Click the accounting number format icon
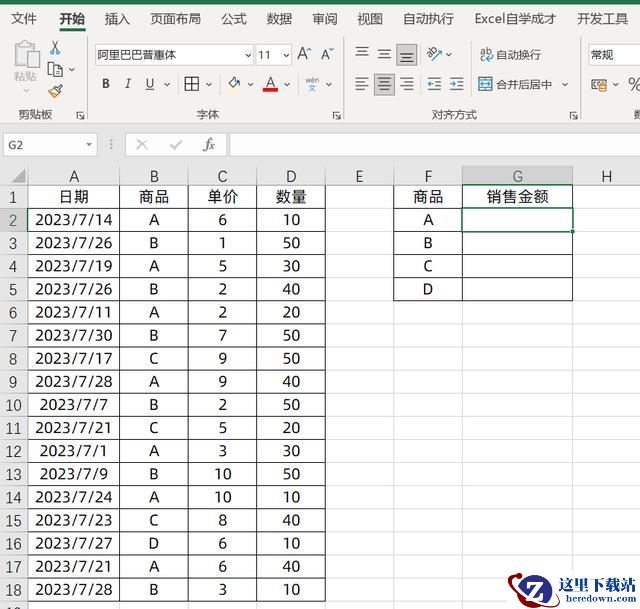 click(x=599, y=84)
